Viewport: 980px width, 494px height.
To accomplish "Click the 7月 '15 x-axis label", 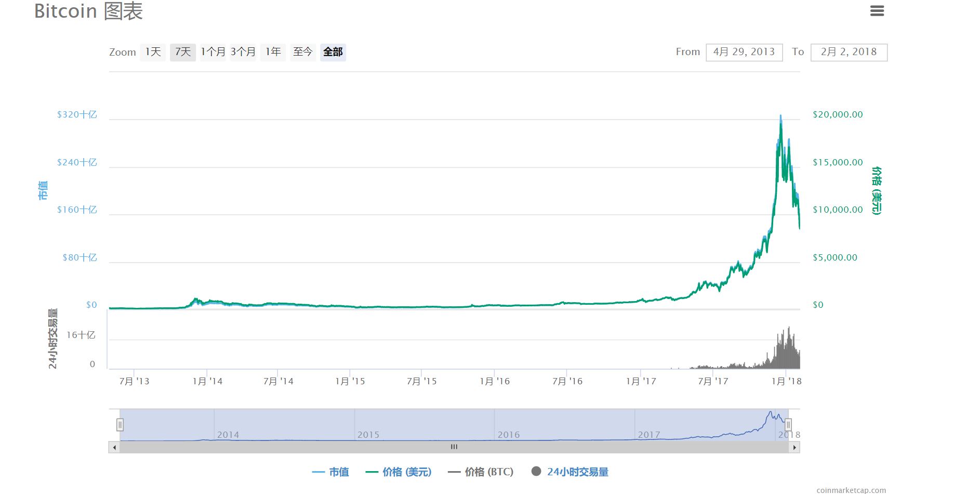I will (421, 381).
